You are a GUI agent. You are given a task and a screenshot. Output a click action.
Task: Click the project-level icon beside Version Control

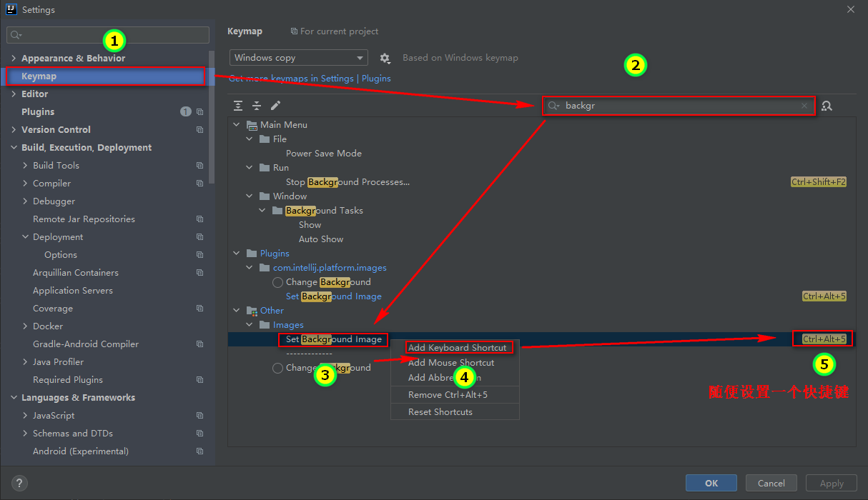(199, 130)
